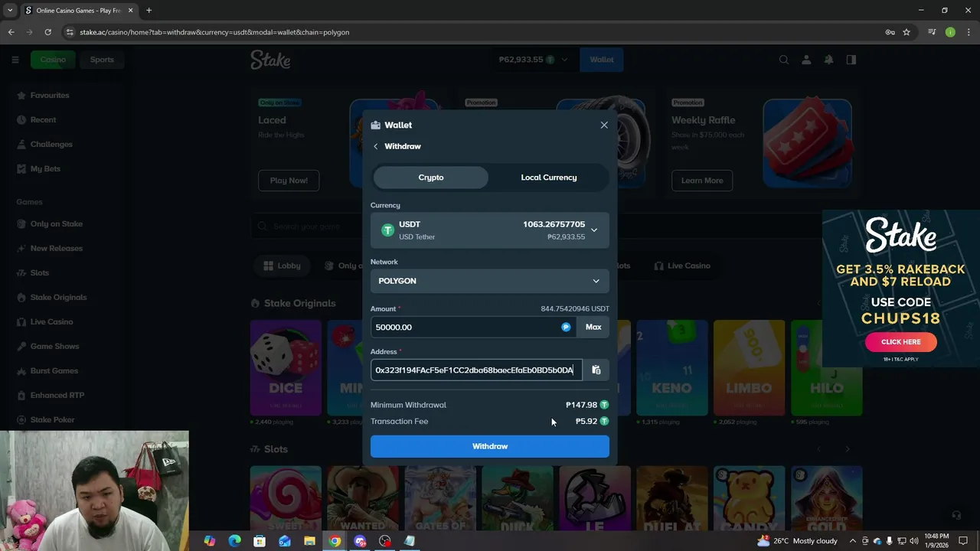Open Challenges in the sidebar
This screenshot has width=980, height=551.
click(51, 145)
